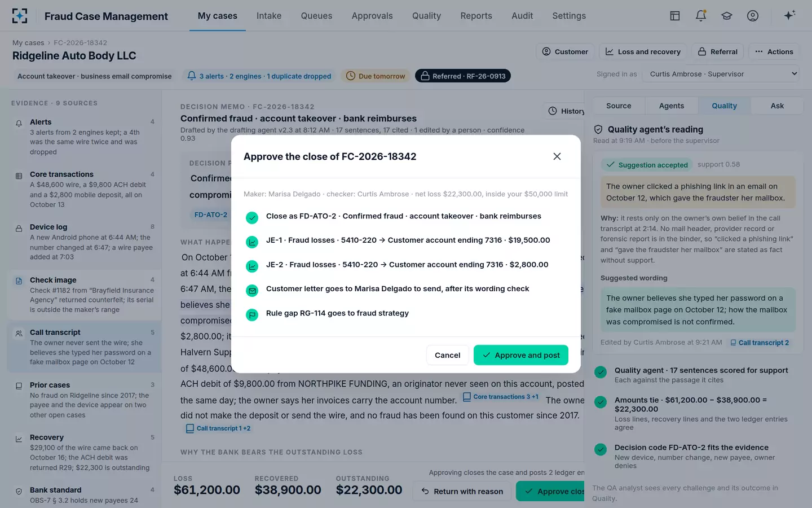Open the layout panel icon in header
This screenshot has height=508, width=812.
[x=675, y=16]
